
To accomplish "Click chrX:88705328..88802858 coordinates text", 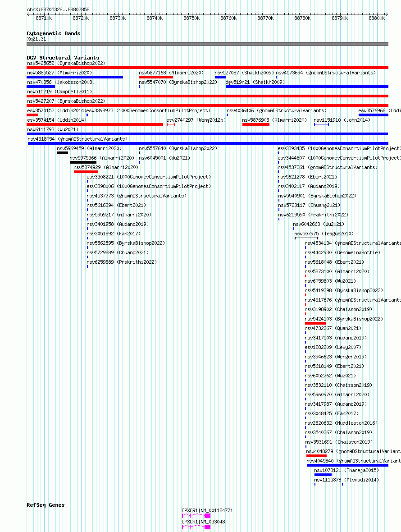I will point(58,9).
